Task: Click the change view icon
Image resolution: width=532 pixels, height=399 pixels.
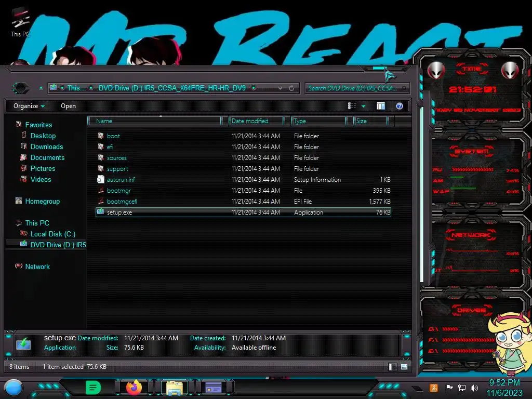Action: 352,106
